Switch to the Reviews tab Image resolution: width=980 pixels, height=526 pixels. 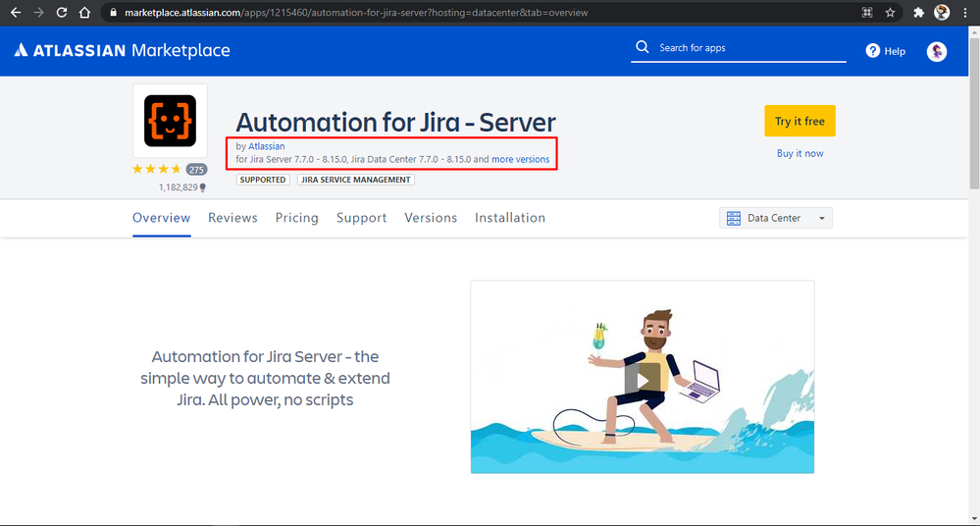click(232, 218)
